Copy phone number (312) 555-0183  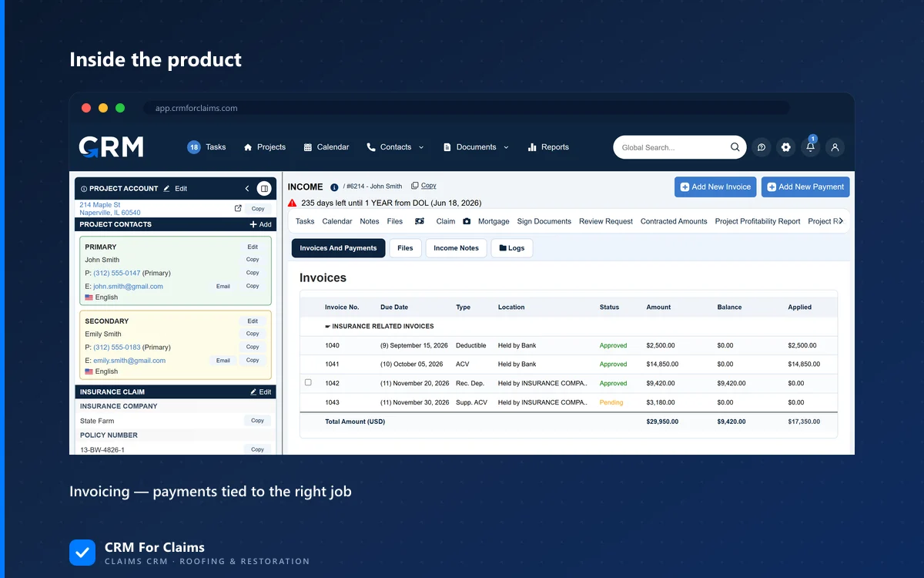point(253,347)
